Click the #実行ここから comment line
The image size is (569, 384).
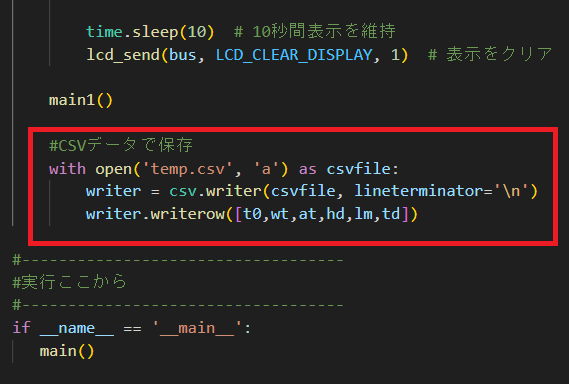pyautogui.click(x=70, y=282)
